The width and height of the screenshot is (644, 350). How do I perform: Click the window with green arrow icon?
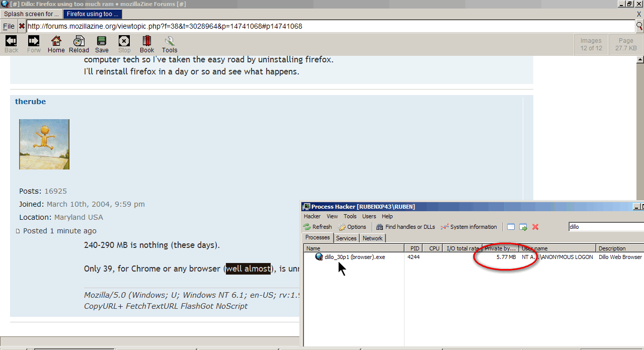click(x=523, y=227)
